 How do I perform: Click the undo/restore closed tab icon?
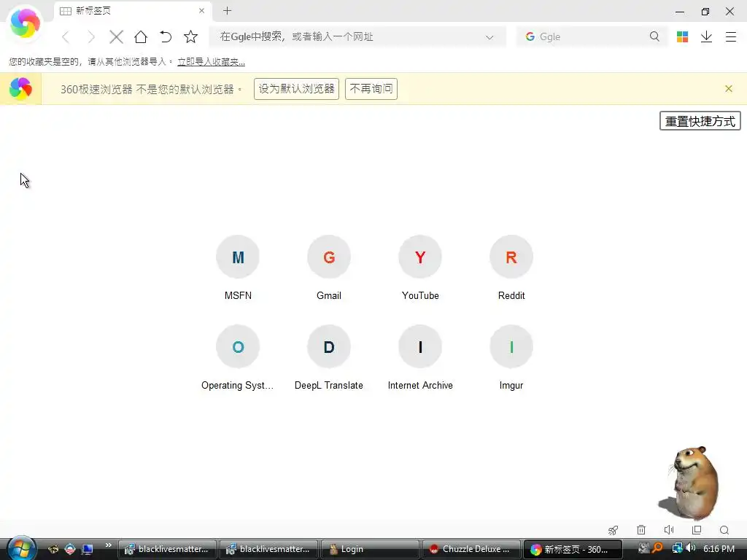166,36
